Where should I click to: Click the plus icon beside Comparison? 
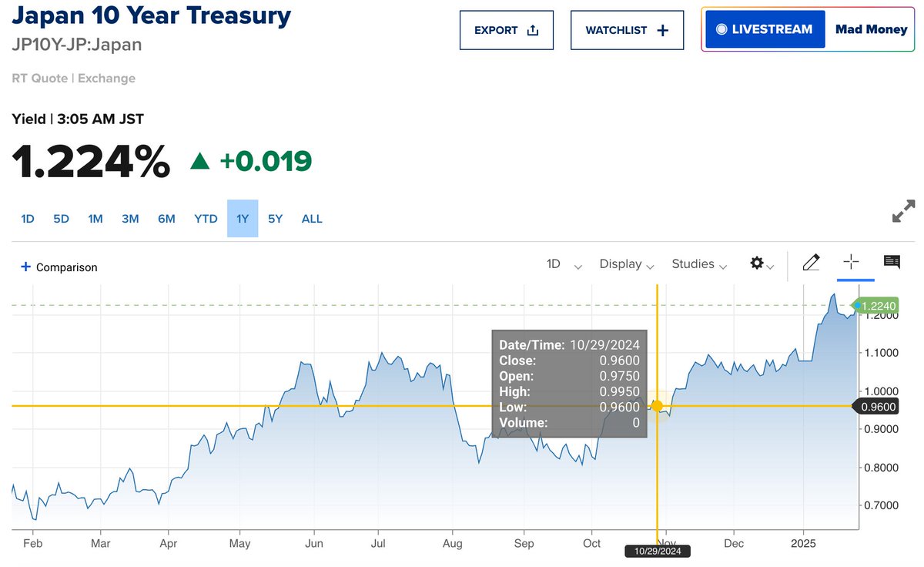click(25, 267)
